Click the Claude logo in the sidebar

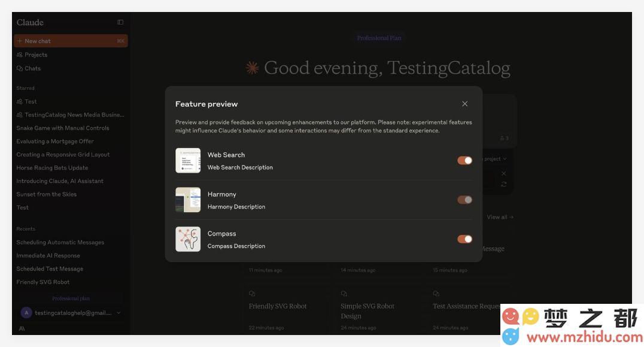coord(30,23)
